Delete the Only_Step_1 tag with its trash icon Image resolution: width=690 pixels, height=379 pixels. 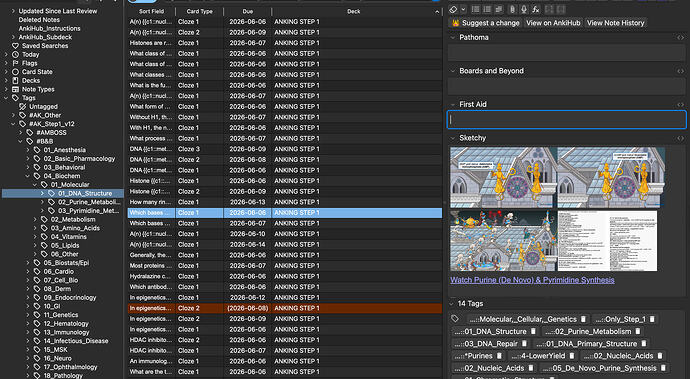652,319
